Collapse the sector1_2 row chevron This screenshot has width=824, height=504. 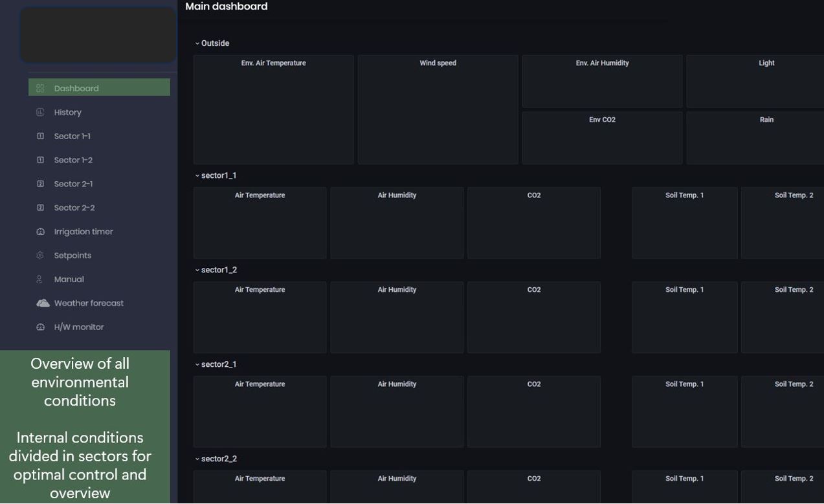(x=197, y=270)
